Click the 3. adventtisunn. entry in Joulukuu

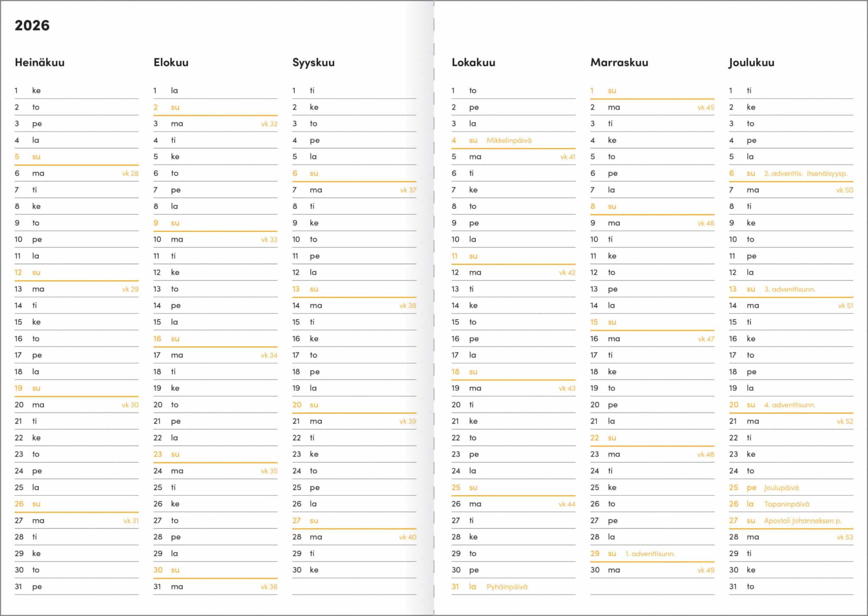[790, 289]
